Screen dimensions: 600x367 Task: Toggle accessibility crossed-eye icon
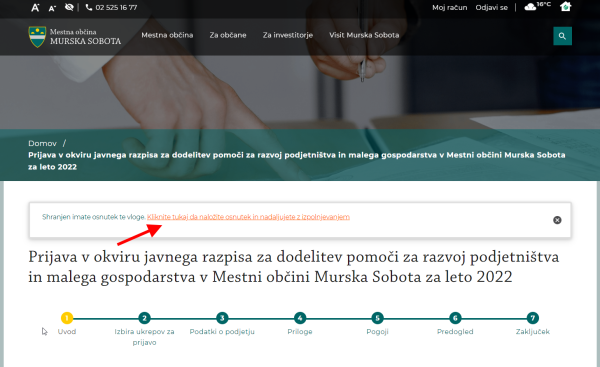click(69, 7)
